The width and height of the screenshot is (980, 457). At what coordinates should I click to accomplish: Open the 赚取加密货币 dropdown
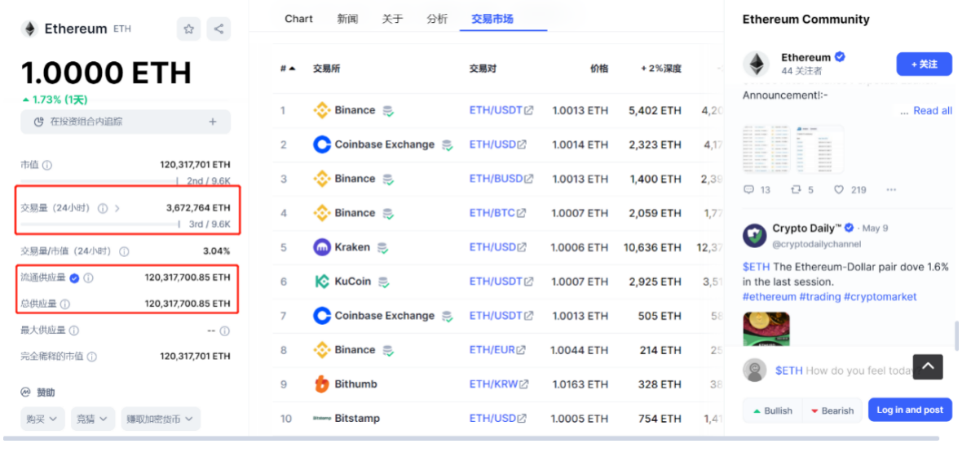pyautogui.click(x=161, y=419)
